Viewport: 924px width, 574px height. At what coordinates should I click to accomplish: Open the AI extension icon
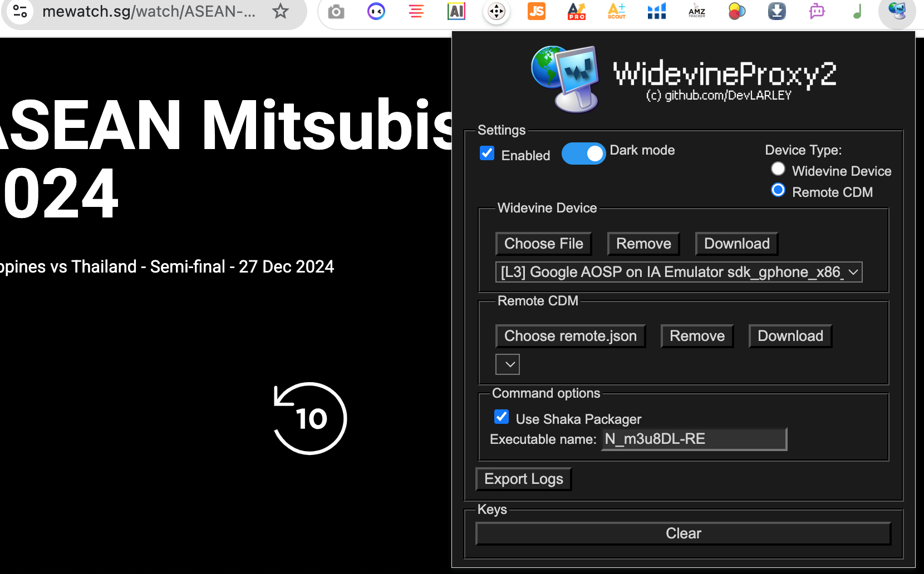coord(456,11)
